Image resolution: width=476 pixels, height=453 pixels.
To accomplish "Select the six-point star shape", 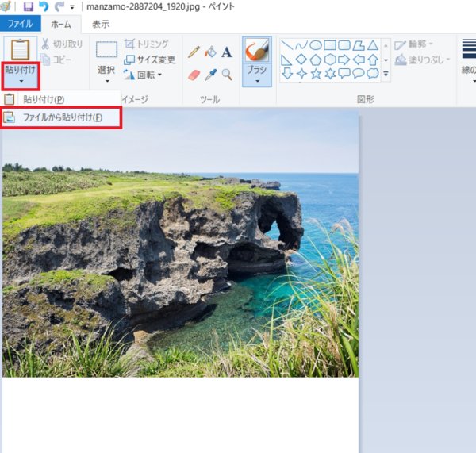I will pos(330,74).
